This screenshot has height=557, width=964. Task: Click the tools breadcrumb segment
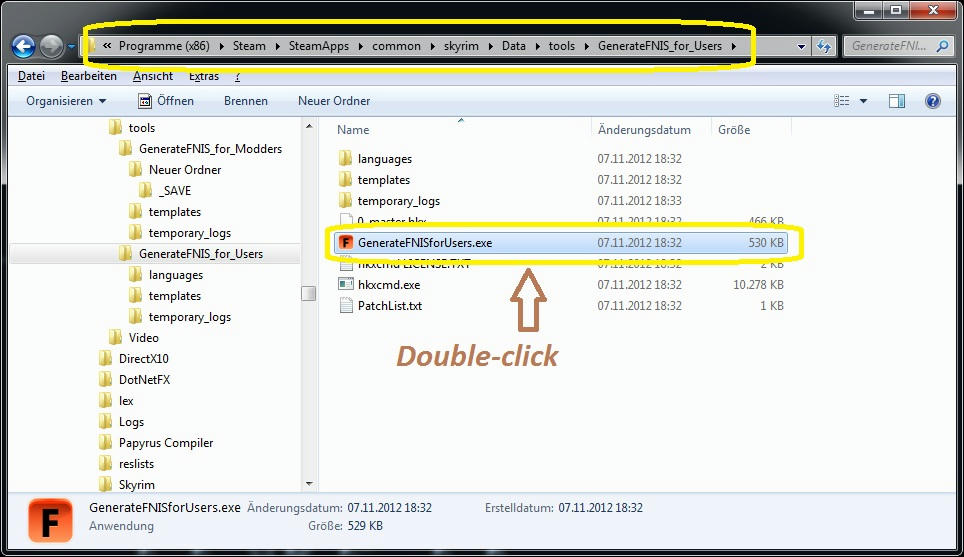pyautogui.click(x=561, y=46)
